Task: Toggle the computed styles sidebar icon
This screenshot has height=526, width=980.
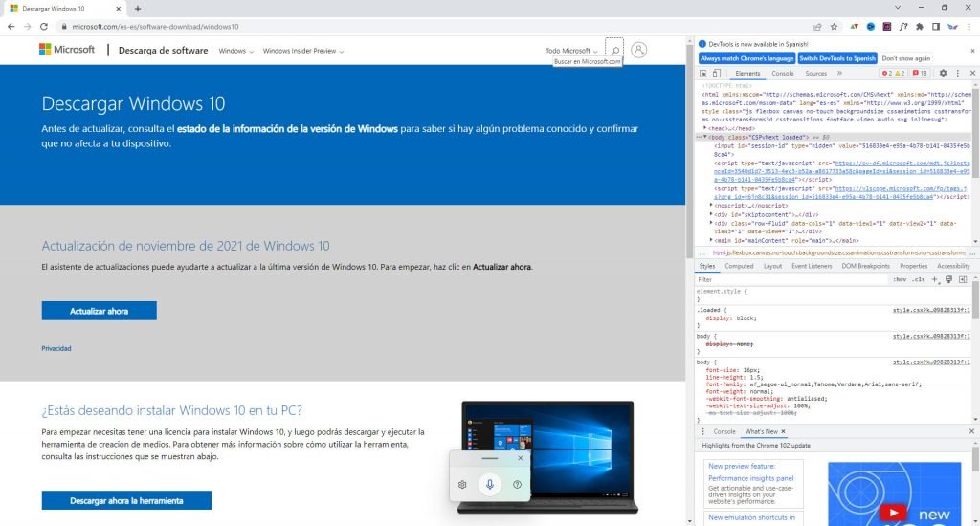Action: 963,280
